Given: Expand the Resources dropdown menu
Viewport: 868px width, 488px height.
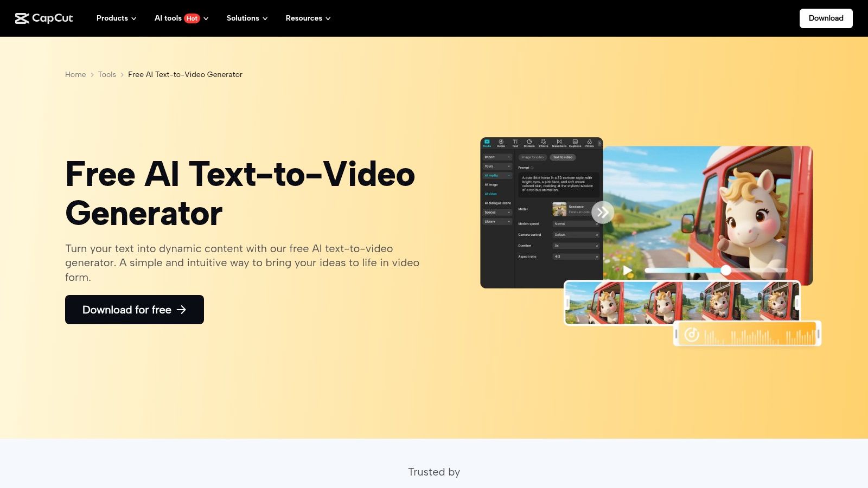Looking at the screenshot, I should coord(308,18).
